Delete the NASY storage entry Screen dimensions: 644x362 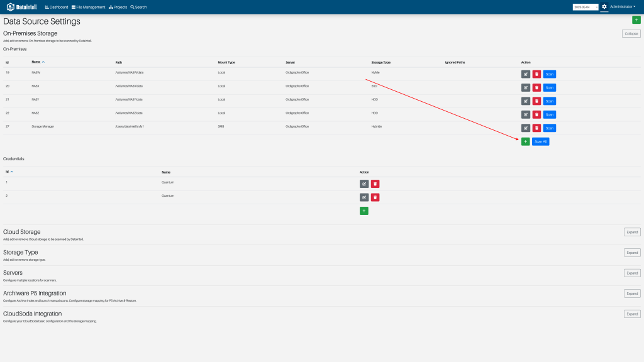[x=536, y=101]
